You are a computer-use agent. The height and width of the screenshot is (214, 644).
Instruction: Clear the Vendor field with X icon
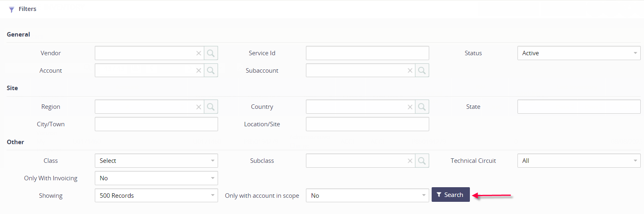[199, 53]
